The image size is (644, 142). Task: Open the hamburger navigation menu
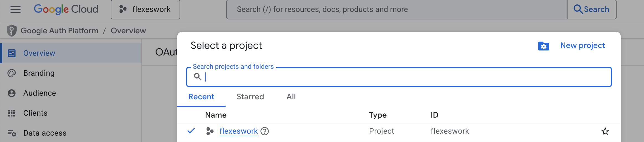tap(16, 9)
